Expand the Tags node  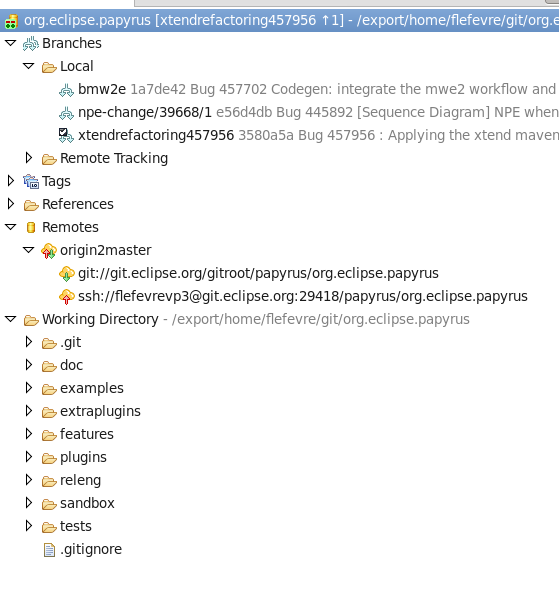click(11, 181)
